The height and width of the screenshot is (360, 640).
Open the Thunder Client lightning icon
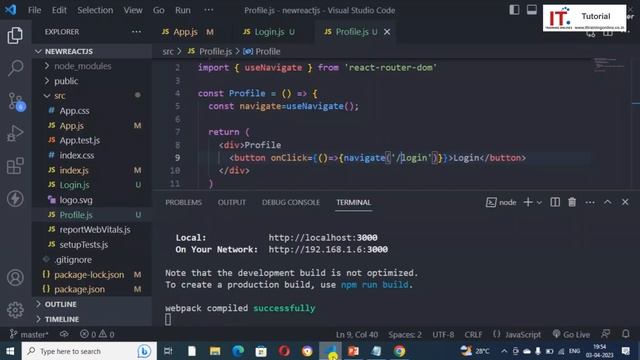(15, 199)
